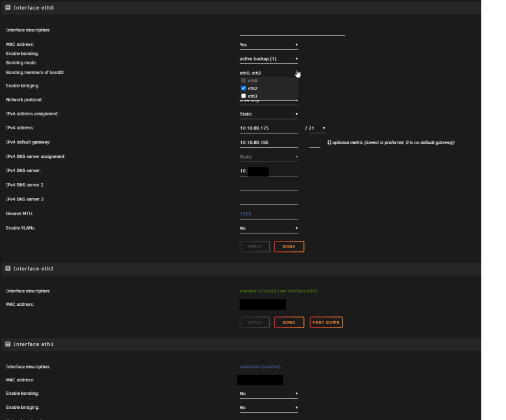This screenshot has height=420, width=506.
Task: Click the 'Network protocol:' label
Action: [x=24, y=100]
